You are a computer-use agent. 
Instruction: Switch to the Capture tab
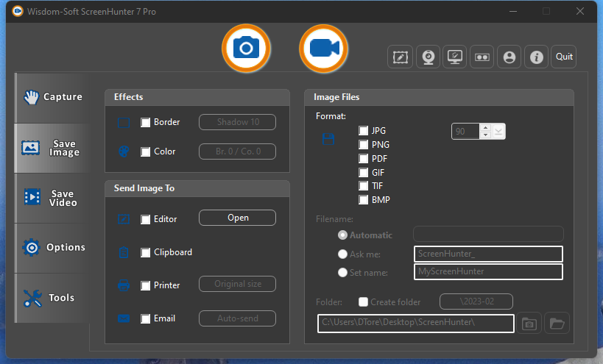pos(52,97)
